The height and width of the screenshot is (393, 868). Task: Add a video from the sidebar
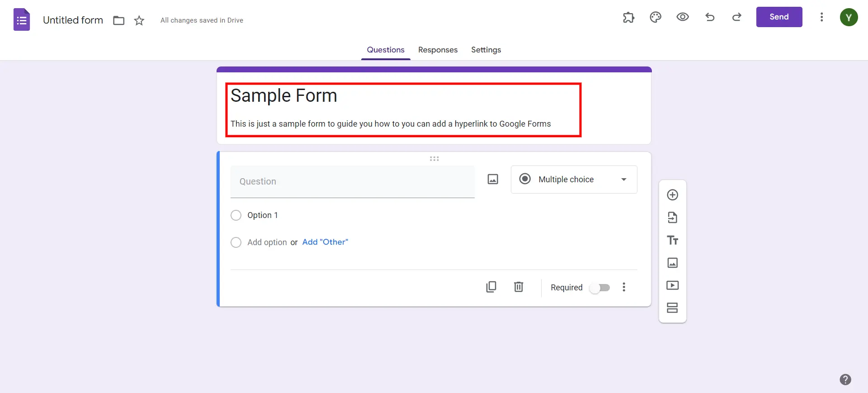pos(672,285)
